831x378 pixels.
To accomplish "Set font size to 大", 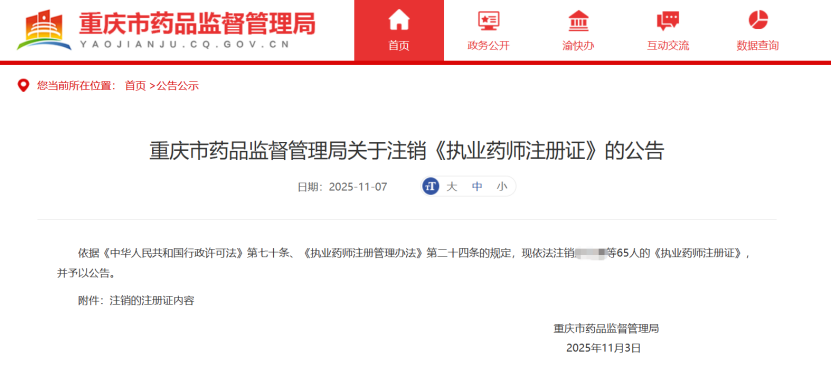I will pyautogui.click(x=452, y=187).
